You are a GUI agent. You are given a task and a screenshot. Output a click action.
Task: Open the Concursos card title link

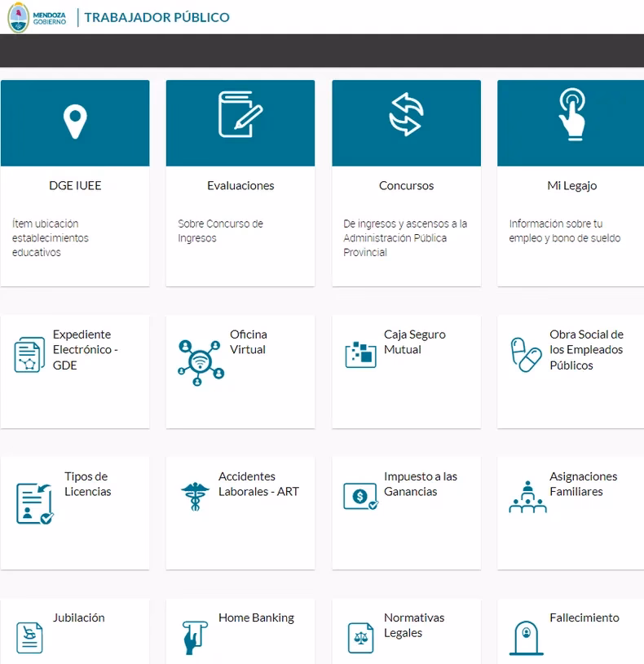tap(406, 186)
